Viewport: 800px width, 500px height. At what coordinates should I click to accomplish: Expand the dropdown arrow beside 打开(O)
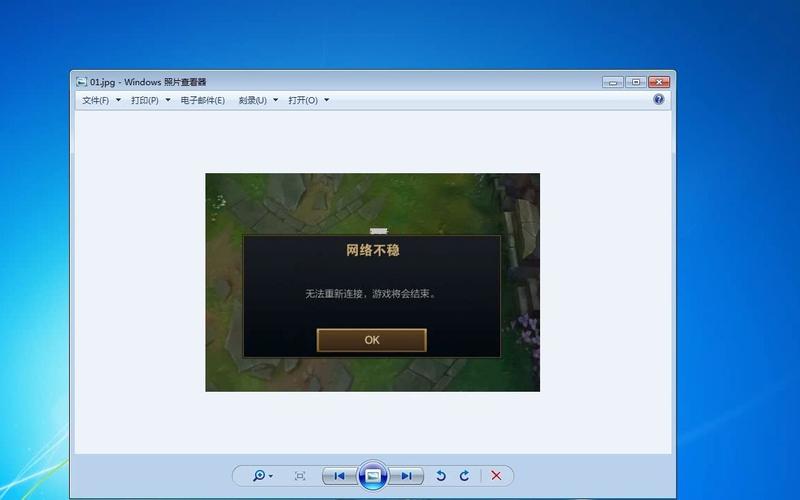(327, 100)
